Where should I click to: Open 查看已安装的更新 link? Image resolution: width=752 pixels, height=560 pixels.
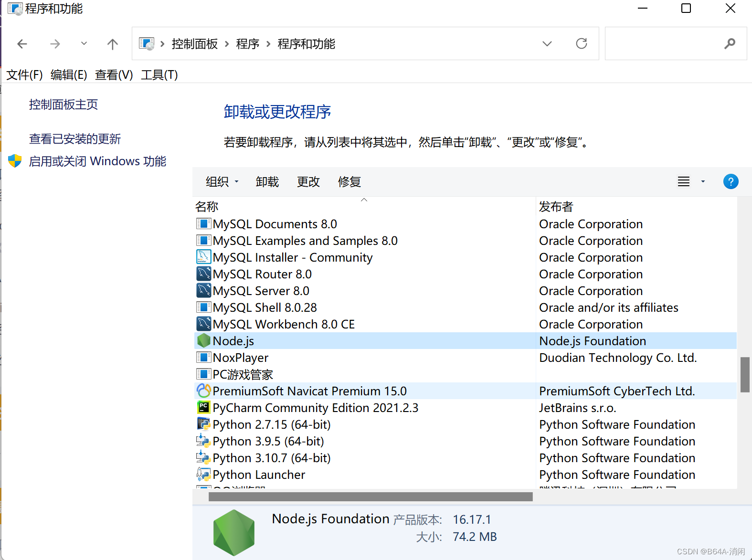(75, 139)
